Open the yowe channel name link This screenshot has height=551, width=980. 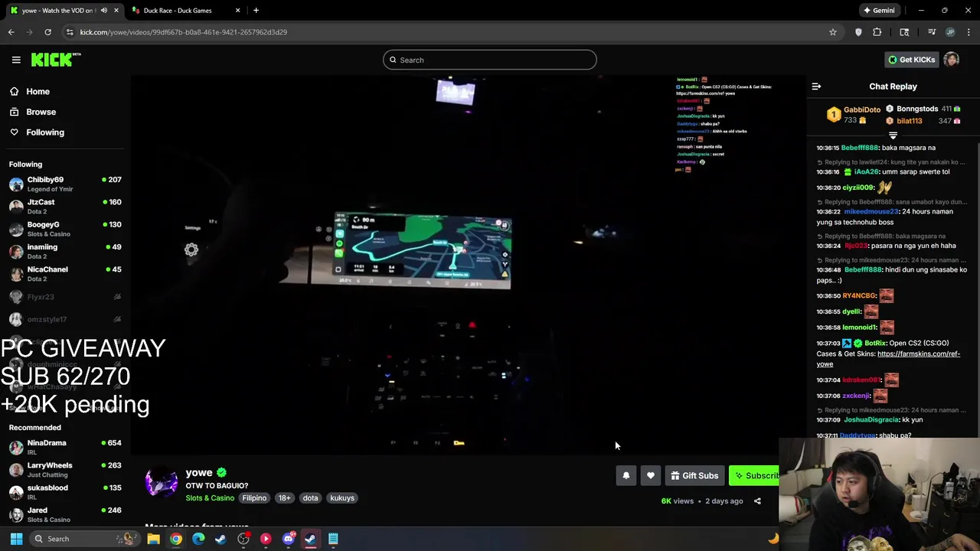tap(199, 472)
